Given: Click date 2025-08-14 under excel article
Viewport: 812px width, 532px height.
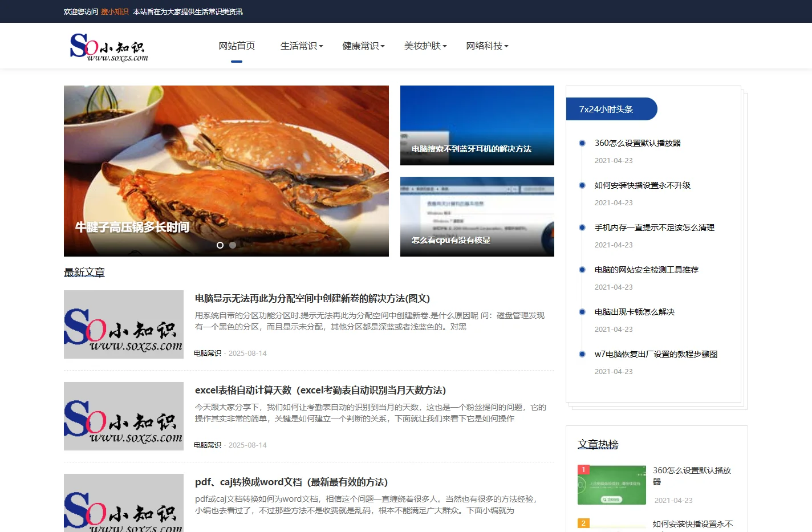Looking at the screenshot, I should pyautogui.click(x=247, y=445).
